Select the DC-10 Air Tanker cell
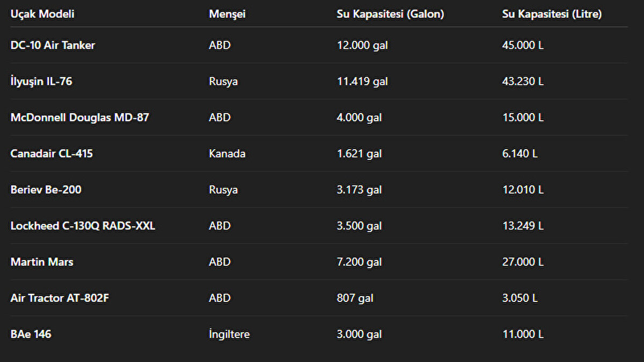This screenshot has width=644, height=362. pos(53,46)
